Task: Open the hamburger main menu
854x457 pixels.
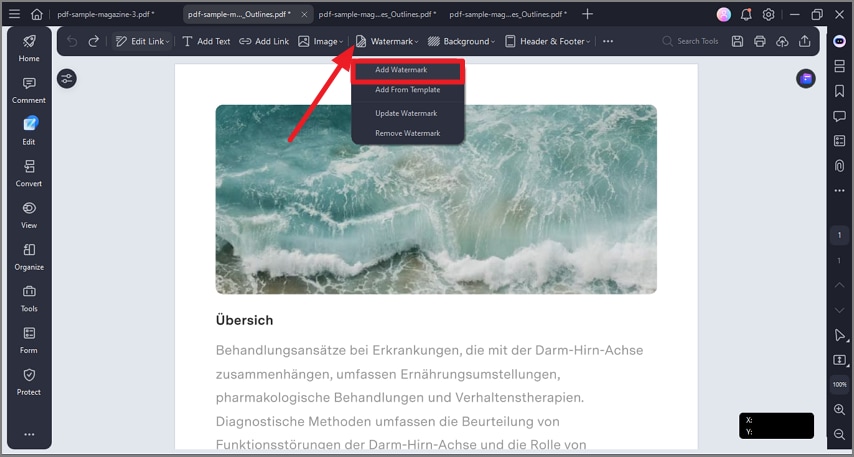Action: (14, 14)
